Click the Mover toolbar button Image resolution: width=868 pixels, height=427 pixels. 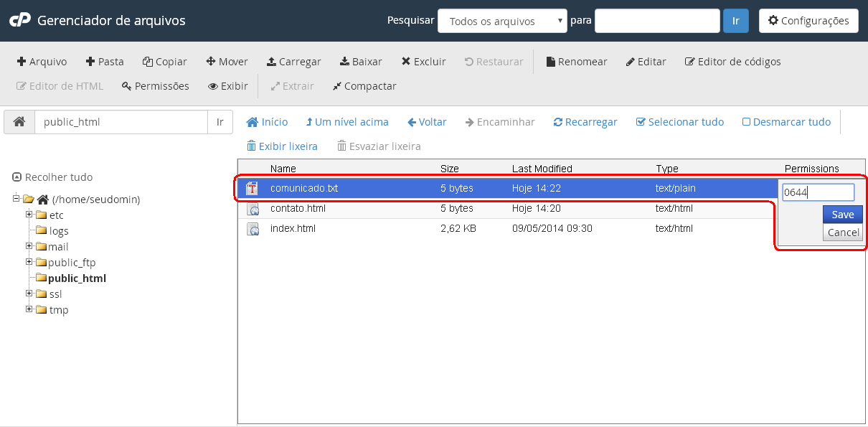(227, 62)
